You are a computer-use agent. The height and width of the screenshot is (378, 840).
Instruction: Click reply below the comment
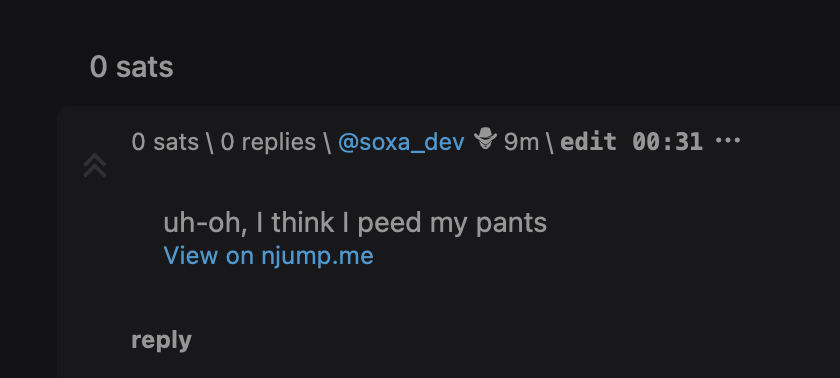[161, 341]
